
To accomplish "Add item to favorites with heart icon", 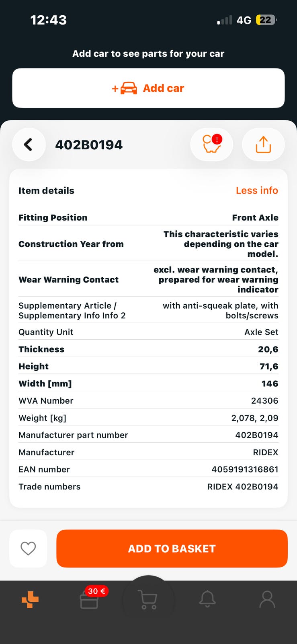I will click(28, 548).
